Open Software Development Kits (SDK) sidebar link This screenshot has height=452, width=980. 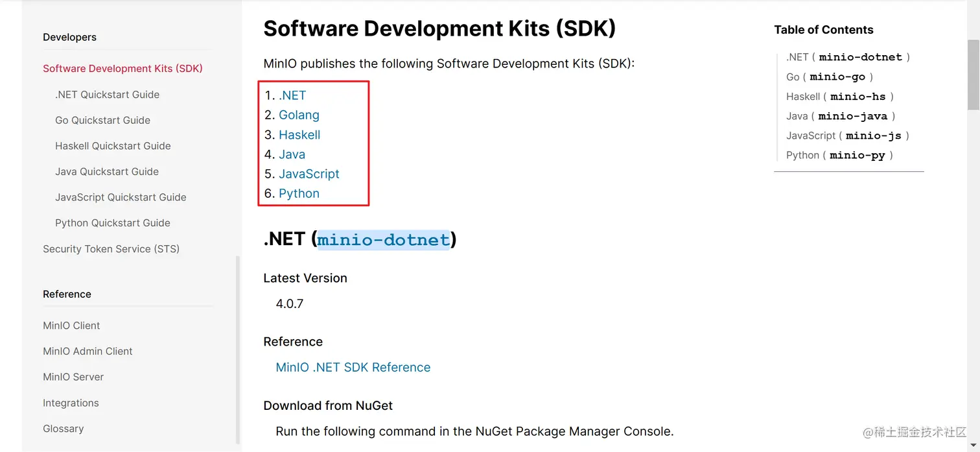click(122, 69)
